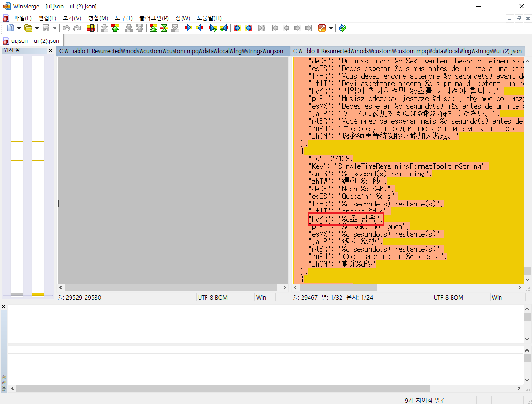
Task: Click the location pane left file bar
Action: [x=16, y=176]
